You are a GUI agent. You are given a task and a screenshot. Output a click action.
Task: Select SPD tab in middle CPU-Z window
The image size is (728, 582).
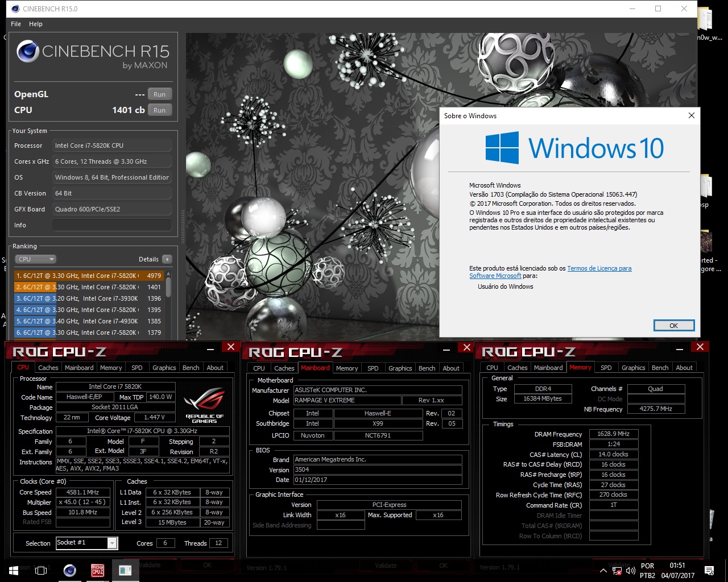(x=373, y=368)
